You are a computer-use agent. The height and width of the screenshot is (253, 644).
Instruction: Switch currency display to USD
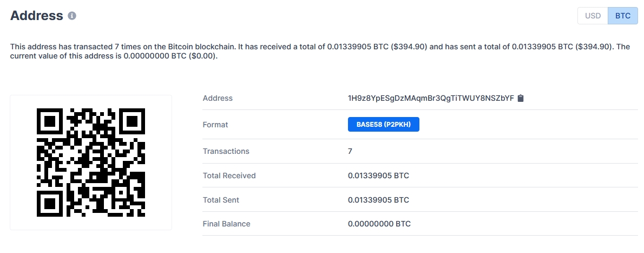coord(593,16)
